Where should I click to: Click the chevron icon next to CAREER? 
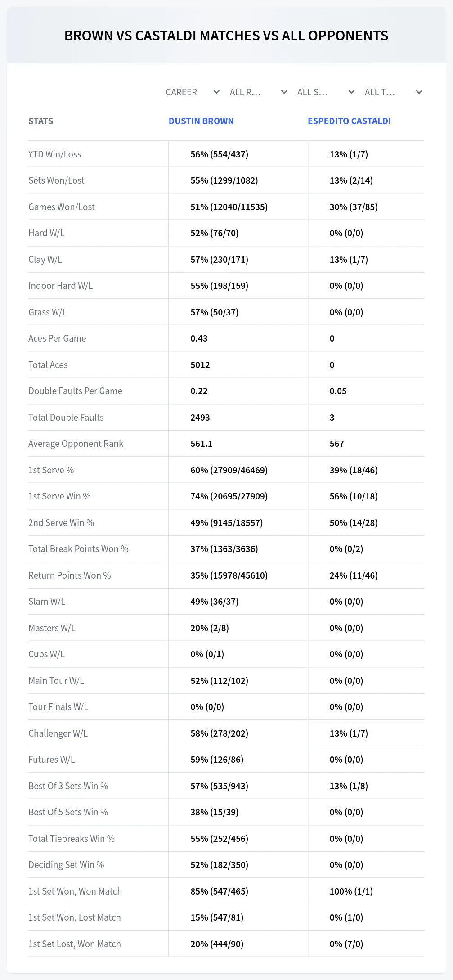click(216, 92)
